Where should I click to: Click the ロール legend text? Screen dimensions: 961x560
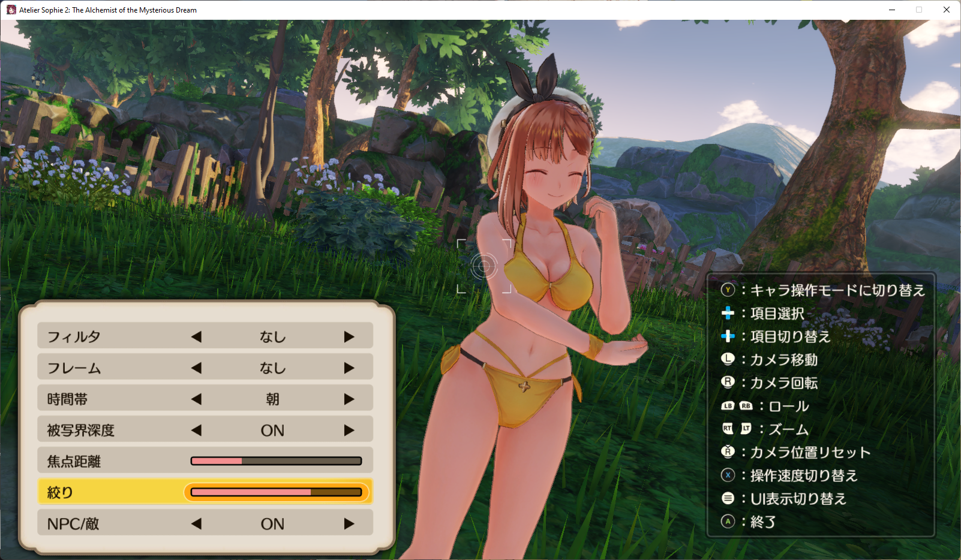(789, 407)
